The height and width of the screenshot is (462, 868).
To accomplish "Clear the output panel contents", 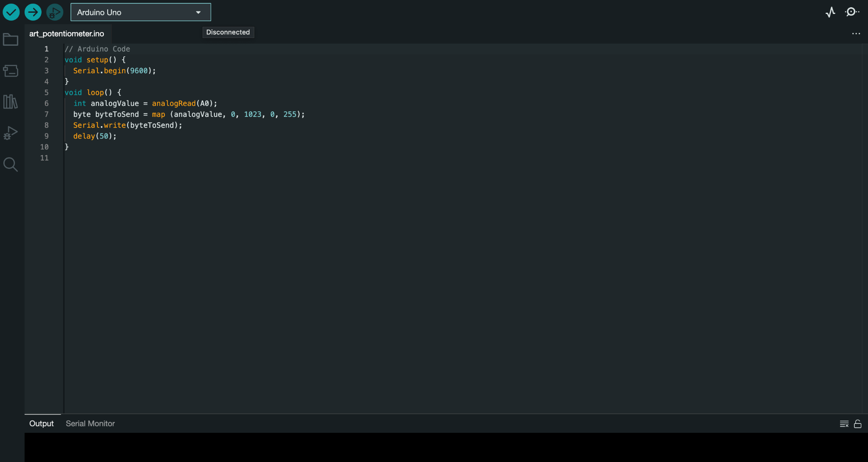I will click(x=844, y=424).
